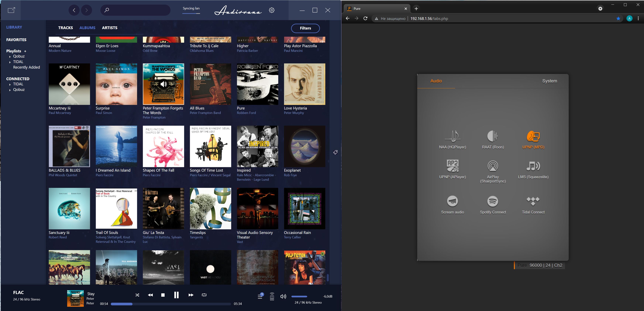The width and height of the screenshot is (644, 311).
Task: Open Audirvana settings gear
Action: point(271,10)
